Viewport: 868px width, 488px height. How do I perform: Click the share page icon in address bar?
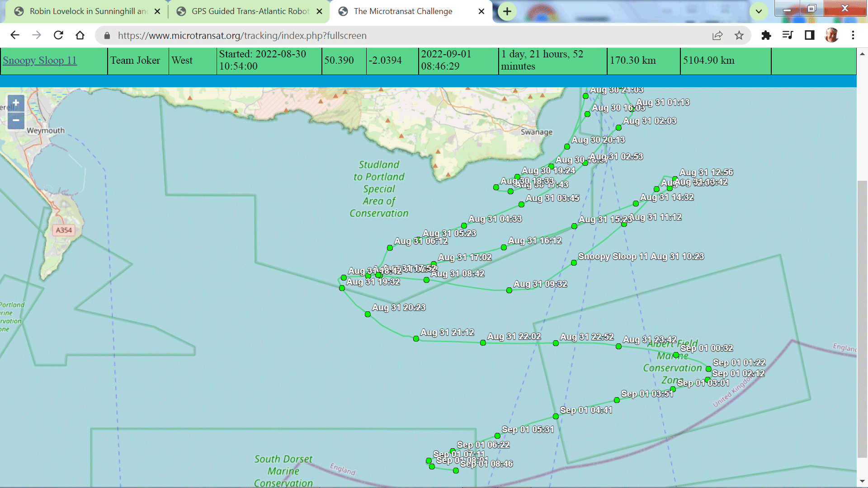click(717, 35)
